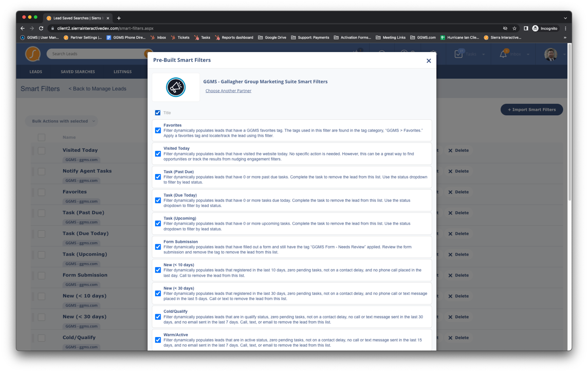Image resolution: width=588 pixels, height=372 pixels.
Task: Bookmark this page with star icon
Action: tap(514, 28)
